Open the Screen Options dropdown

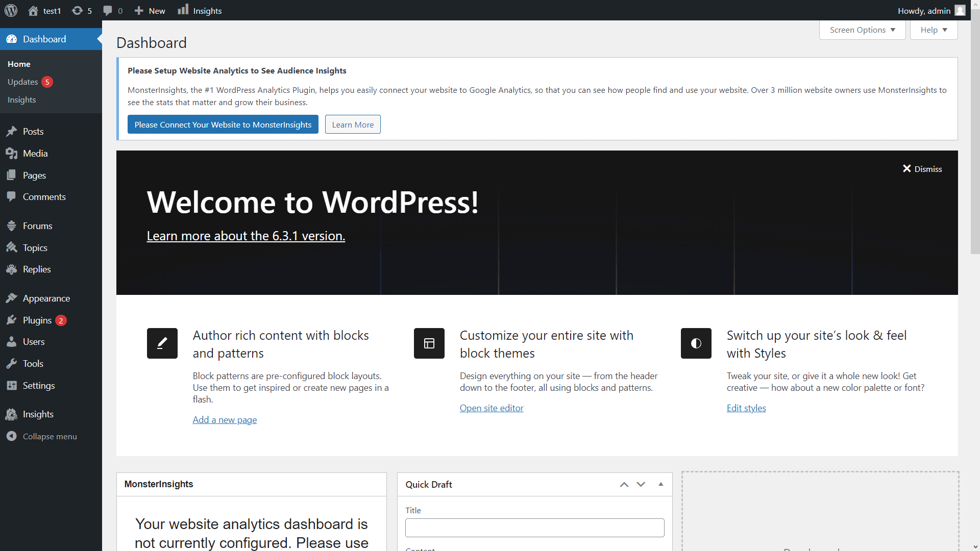[862, 30]
